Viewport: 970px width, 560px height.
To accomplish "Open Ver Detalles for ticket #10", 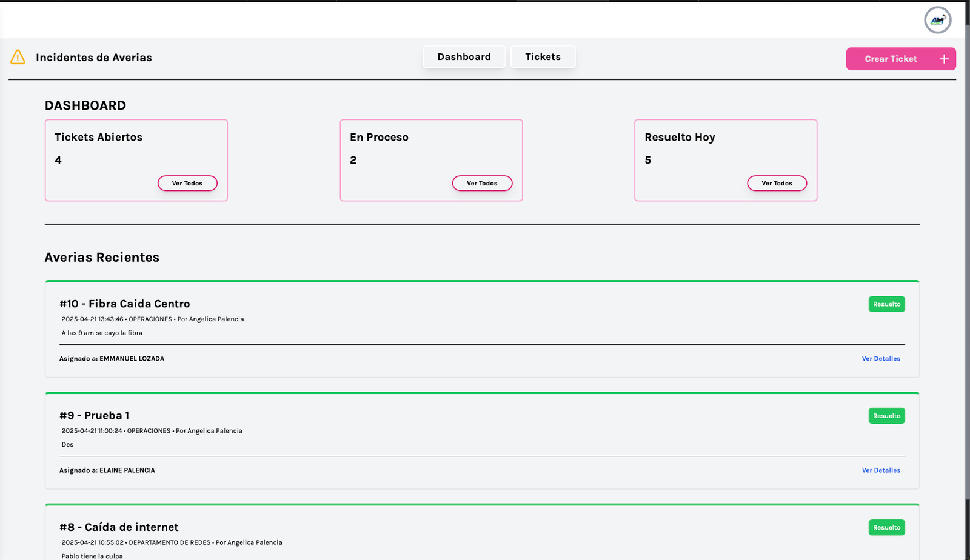I will 880,358.
